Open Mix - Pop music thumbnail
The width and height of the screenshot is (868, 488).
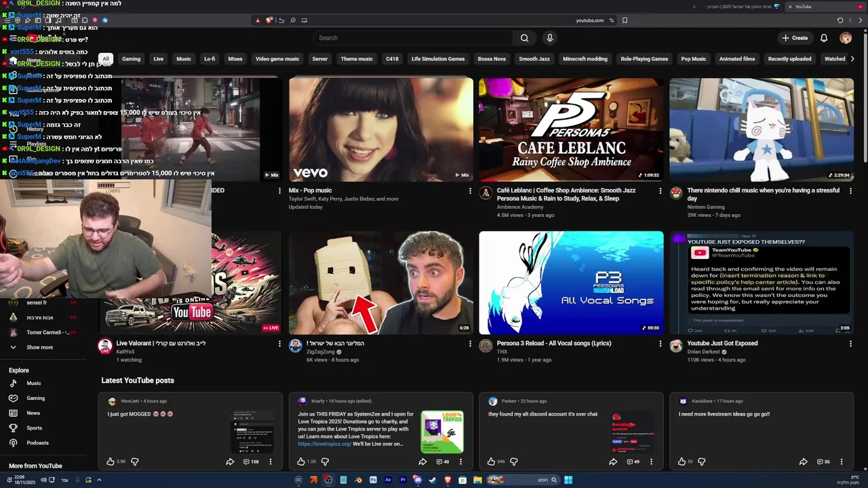381,129
